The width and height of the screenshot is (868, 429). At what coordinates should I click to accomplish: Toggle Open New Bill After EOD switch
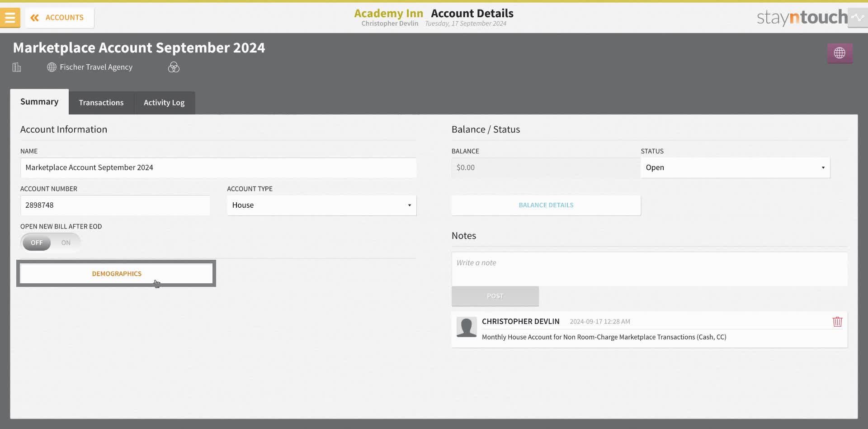coord(51,243)
